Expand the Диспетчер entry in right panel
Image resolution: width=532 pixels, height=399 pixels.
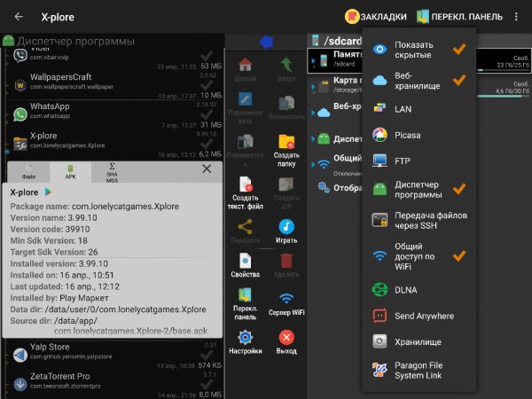[313, 138]
